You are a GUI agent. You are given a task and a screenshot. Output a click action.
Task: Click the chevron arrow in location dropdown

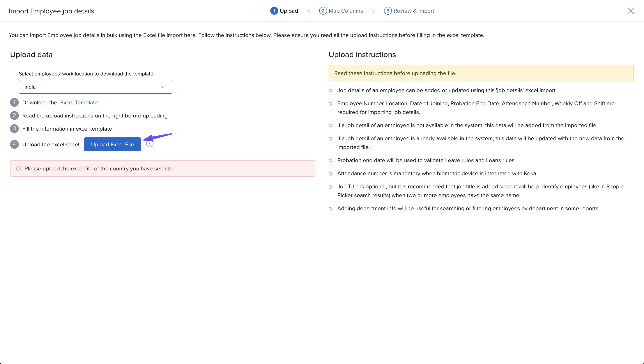tap(163, 87)
